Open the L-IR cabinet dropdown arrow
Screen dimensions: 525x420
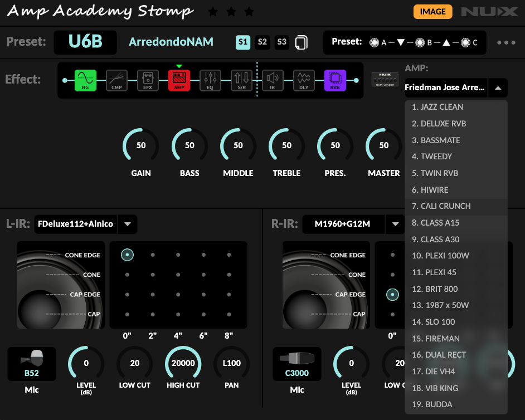(128, 224)
